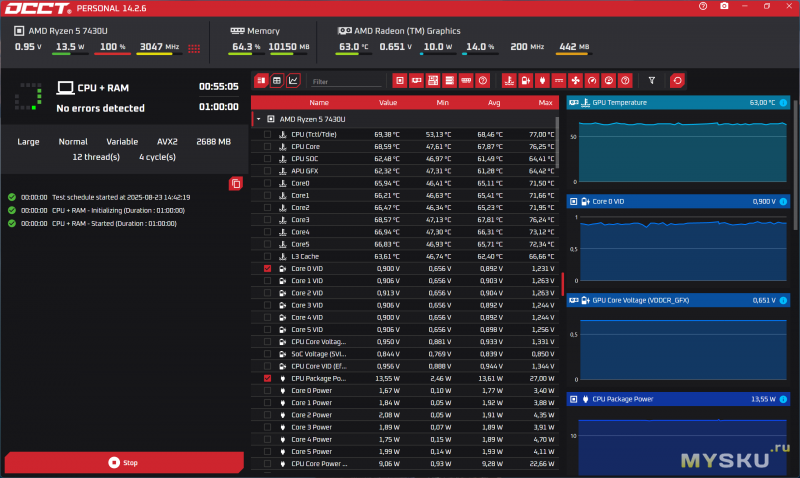Open per-core frequency grid icon
The height and width of the screenshot is (478, 800).
click(x=194, y=48)
